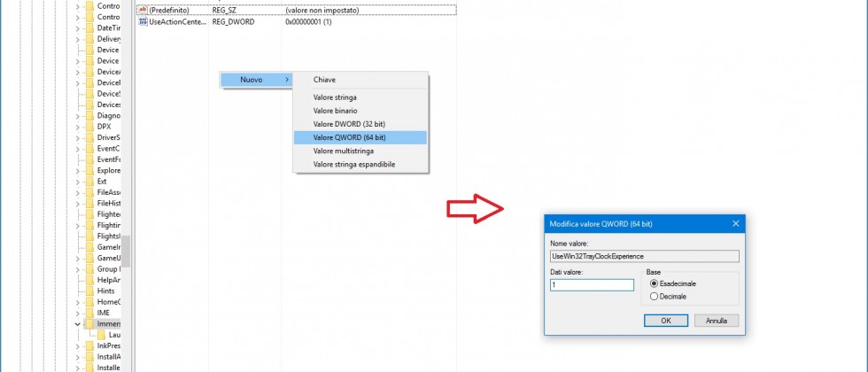868x372 pixels.
Task: Select the DeviceH tree label
Action: 108,82
